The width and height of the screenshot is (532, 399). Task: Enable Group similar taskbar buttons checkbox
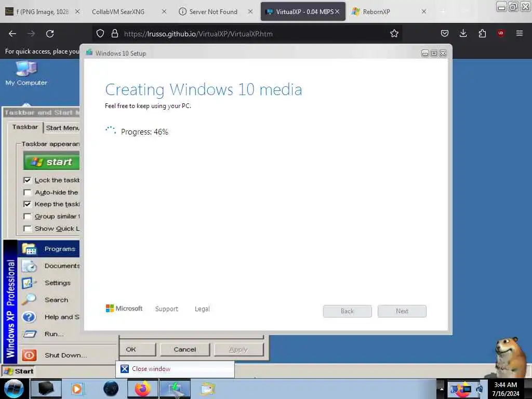tap(27, 217)
